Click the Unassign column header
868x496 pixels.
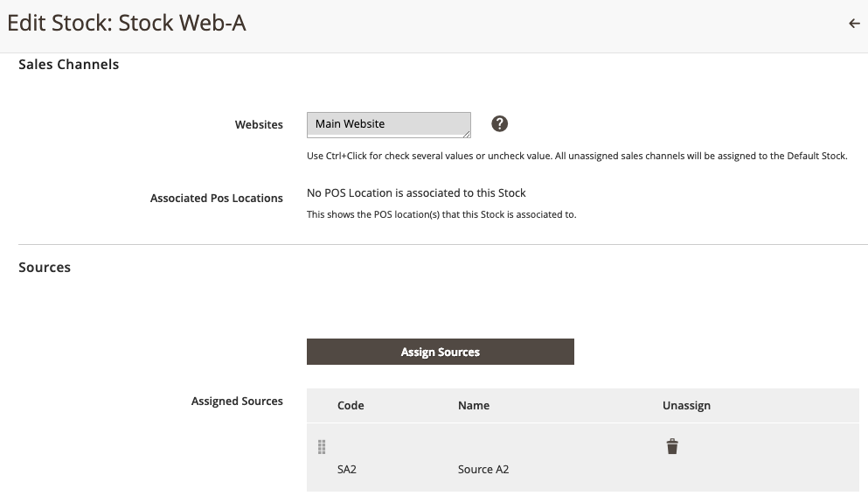(686, 406)
